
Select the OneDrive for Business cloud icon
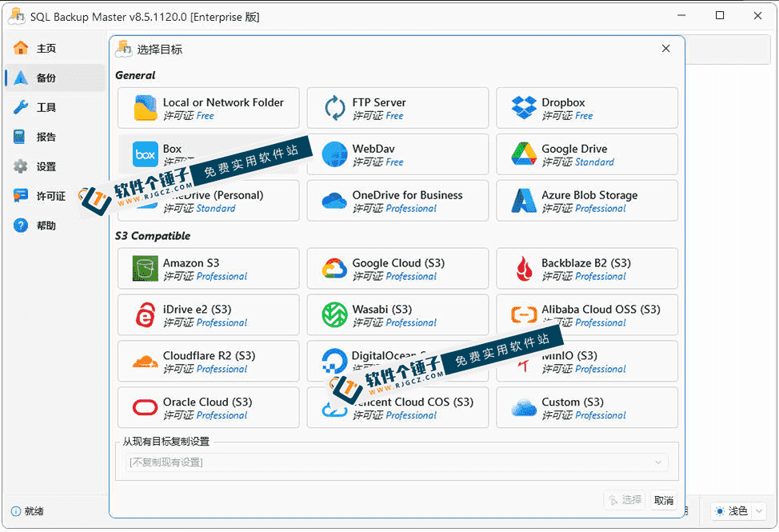click(334, 201)
